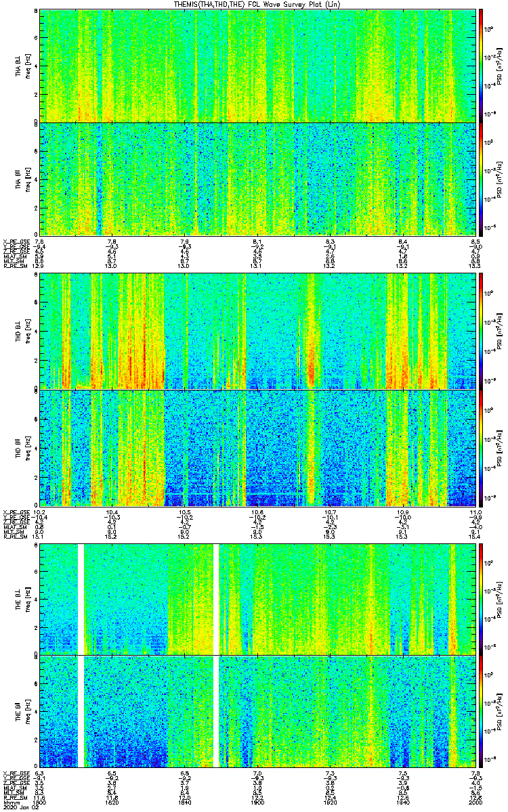
Task: Select the THD B∥ spectrogram panel
Action: 258,448
